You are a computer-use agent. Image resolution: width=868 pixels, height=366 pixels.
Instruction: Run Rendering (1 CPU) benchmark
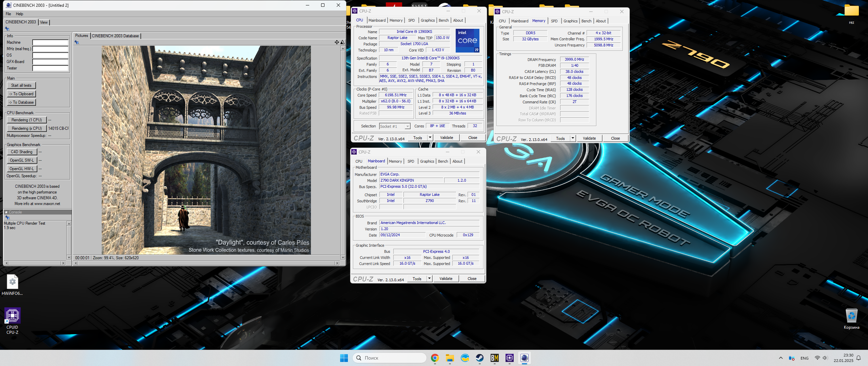[x=27, y=120]
